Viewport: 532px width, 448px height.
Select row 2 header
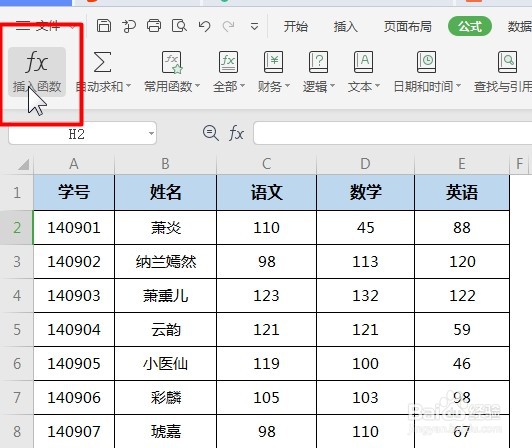tap(17, 227)
